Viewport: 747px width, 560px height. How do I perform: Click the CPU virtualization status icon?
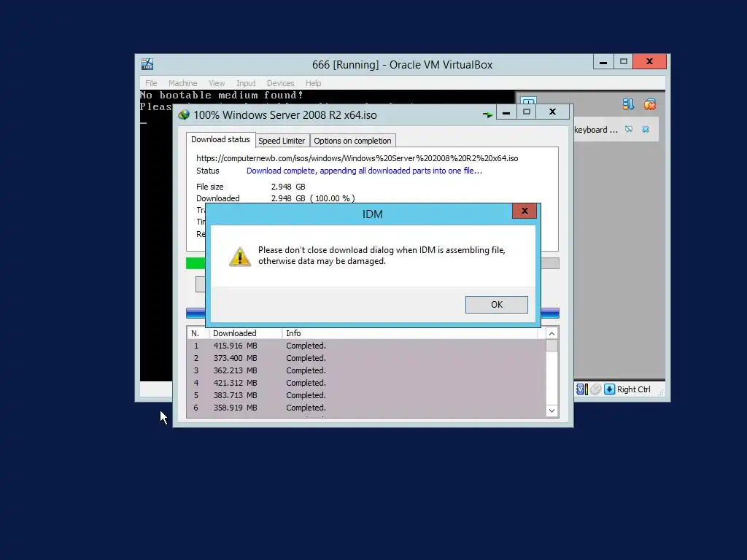coord(581,389)
